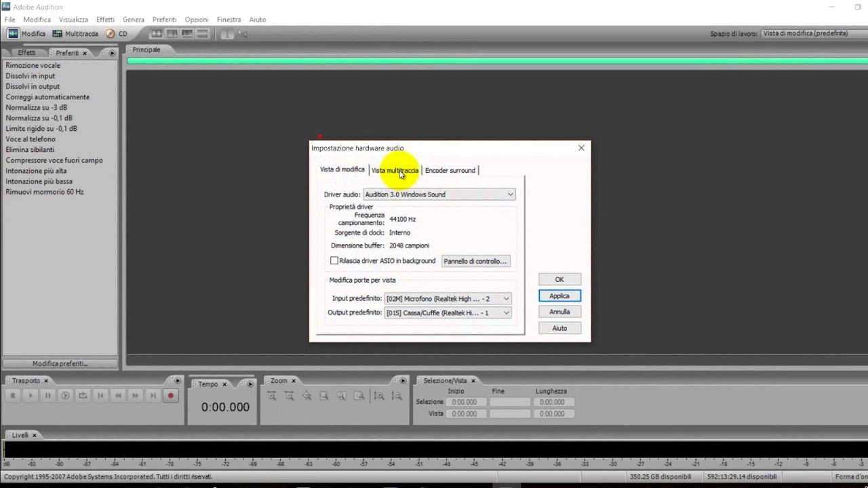Click the Pause transport button
Viewport: 868px width, 488px height.
(47, 396)
